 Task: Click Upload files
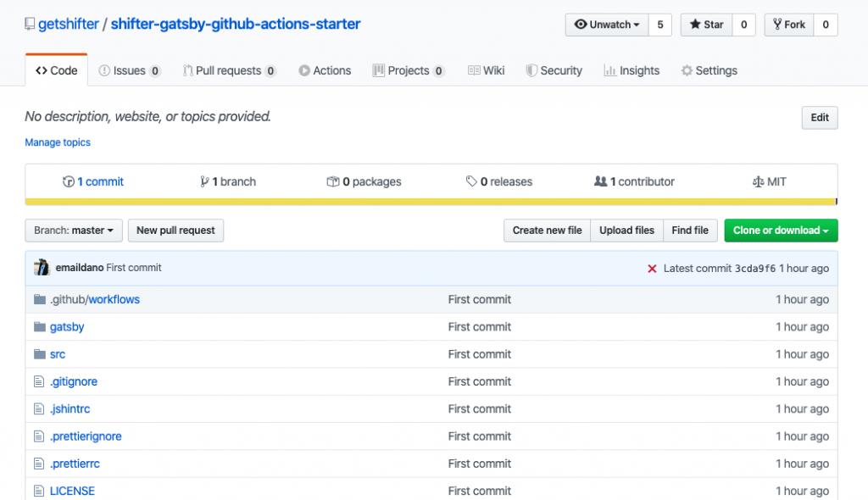[626, 231]
